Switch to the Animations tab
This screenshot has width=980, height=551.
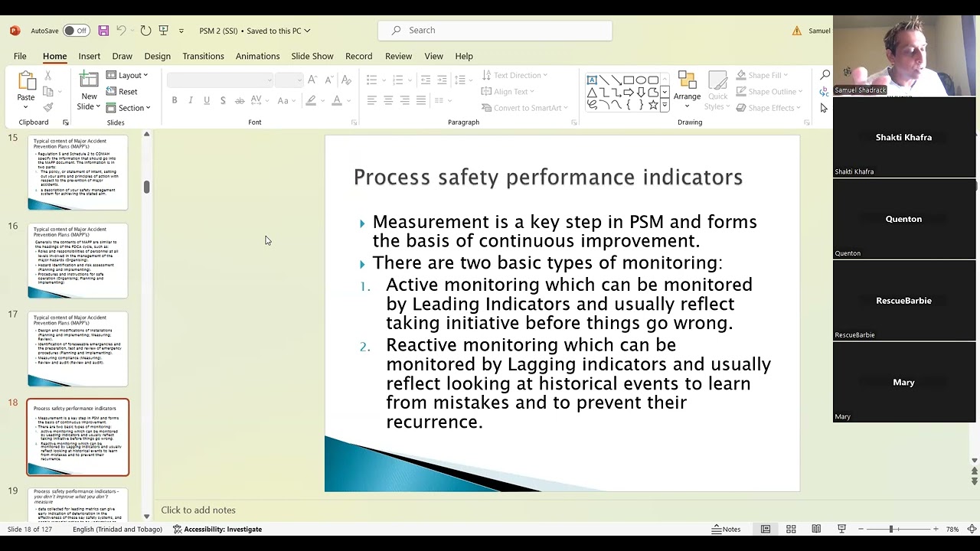pos(257,56)
